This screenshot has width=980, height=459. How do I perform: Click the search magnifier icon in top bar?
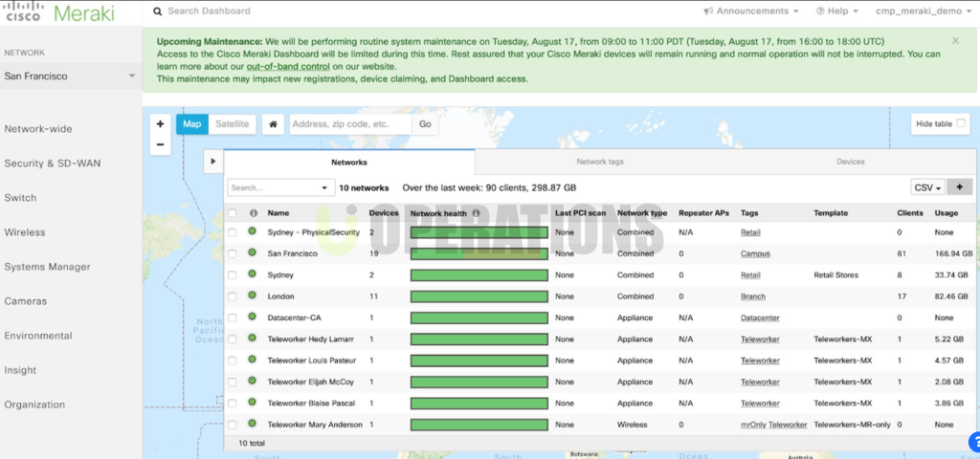[x=156, y=11]
